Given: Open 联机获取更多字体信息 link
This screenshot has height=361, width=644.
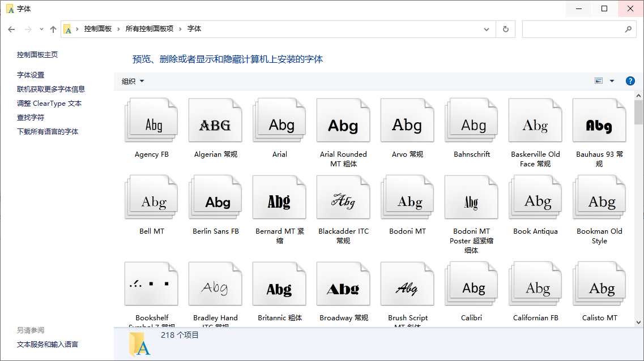Looking at the screenshot, I should pyautogui.click(x=51, y=89).
